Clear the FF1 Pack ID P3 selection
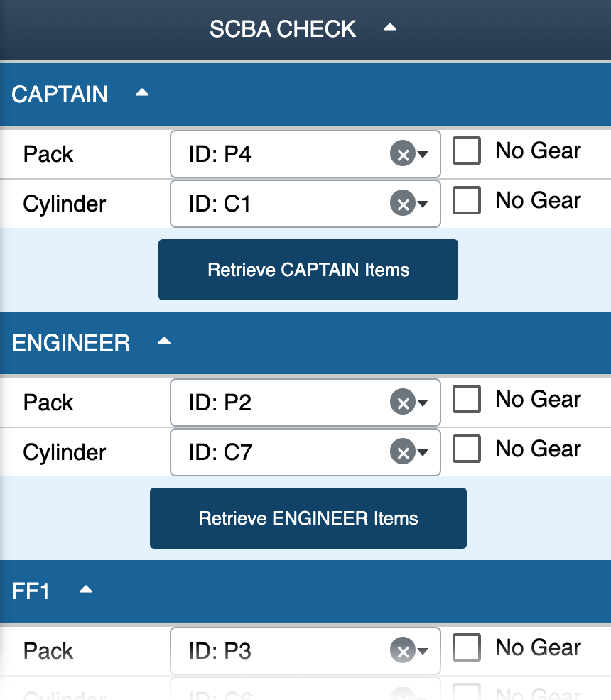Screen dimensions: 611x700 pyautogui.click(x=402, y=651)
